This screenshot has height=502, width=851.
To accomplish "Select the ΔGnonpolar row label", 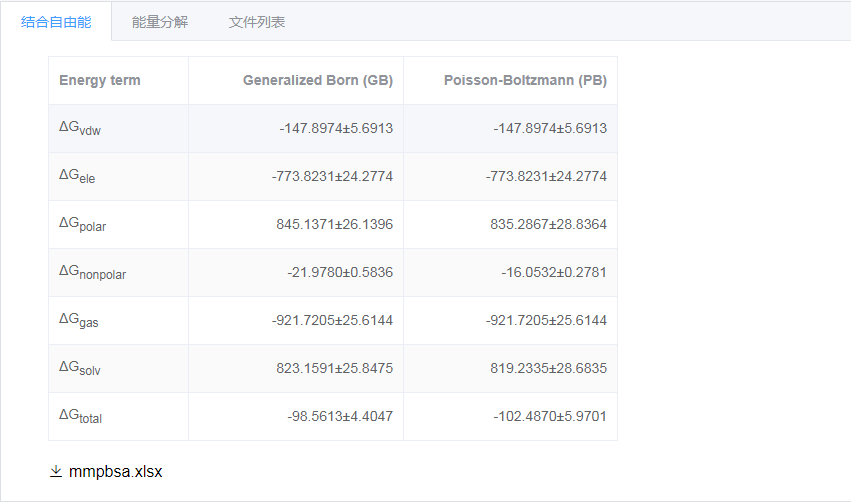I will 92,273.
